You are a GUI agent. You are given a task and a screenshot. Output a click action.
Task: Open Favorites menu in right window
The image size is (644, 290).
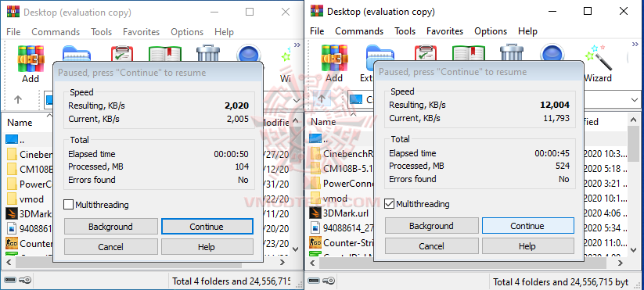[444, 30]
